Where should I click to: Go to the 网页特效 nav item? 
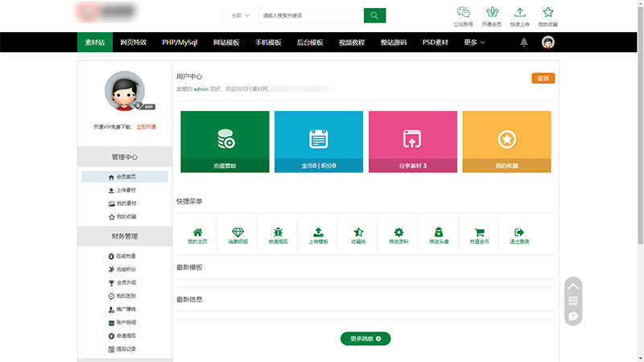[x=134, y=43]
